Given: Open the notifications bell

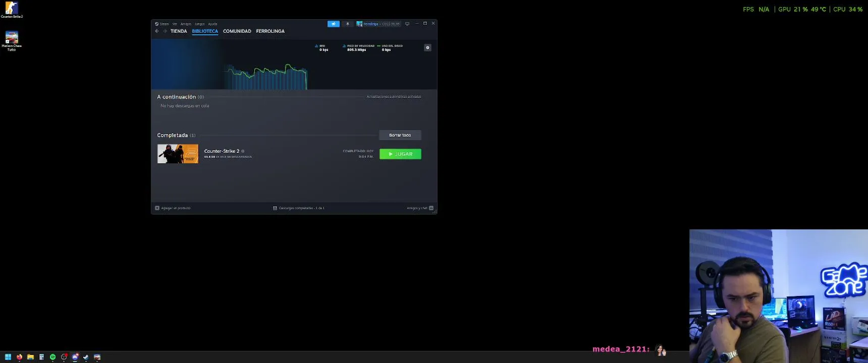Looking at the screenshot, I should pos(347,24).
